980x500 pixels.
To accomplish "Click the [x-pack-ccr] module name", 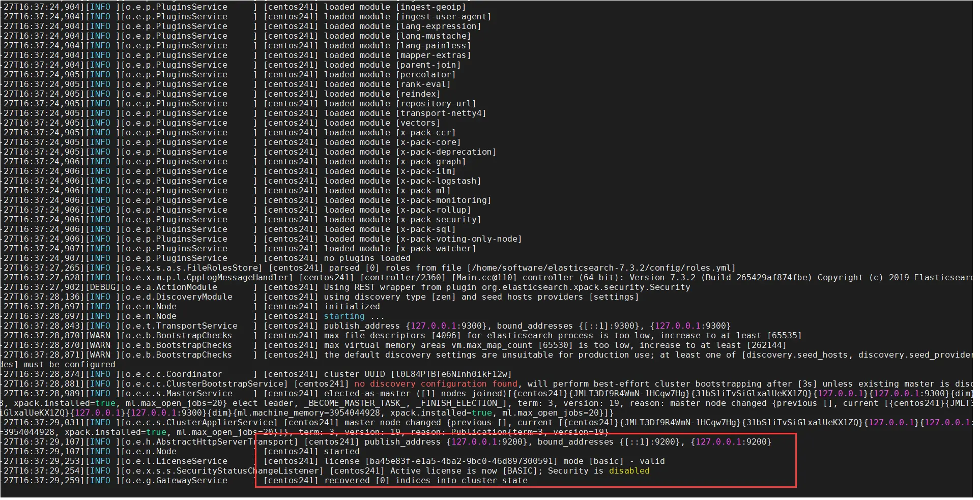I will pos(426,133).
